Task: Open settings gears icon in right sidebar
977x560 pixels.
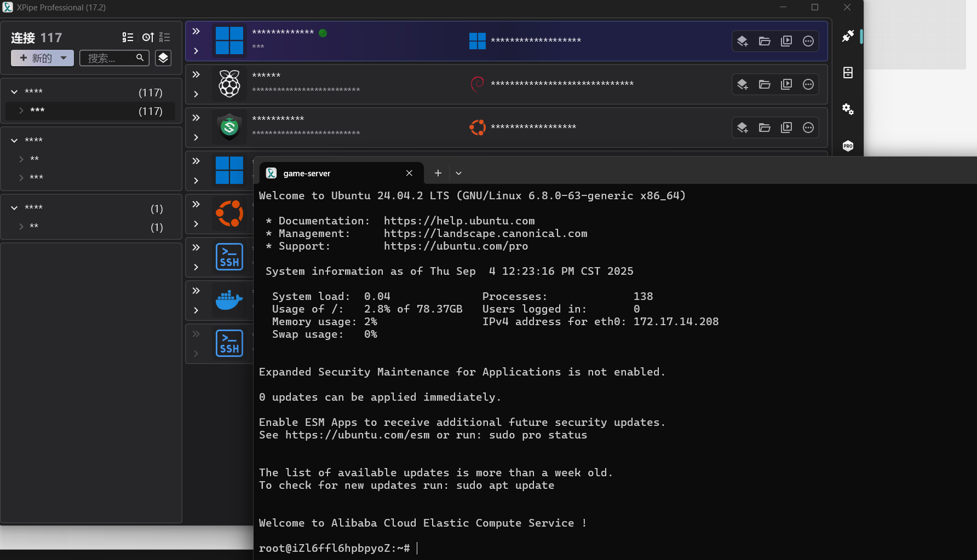Action: [848, 109]
